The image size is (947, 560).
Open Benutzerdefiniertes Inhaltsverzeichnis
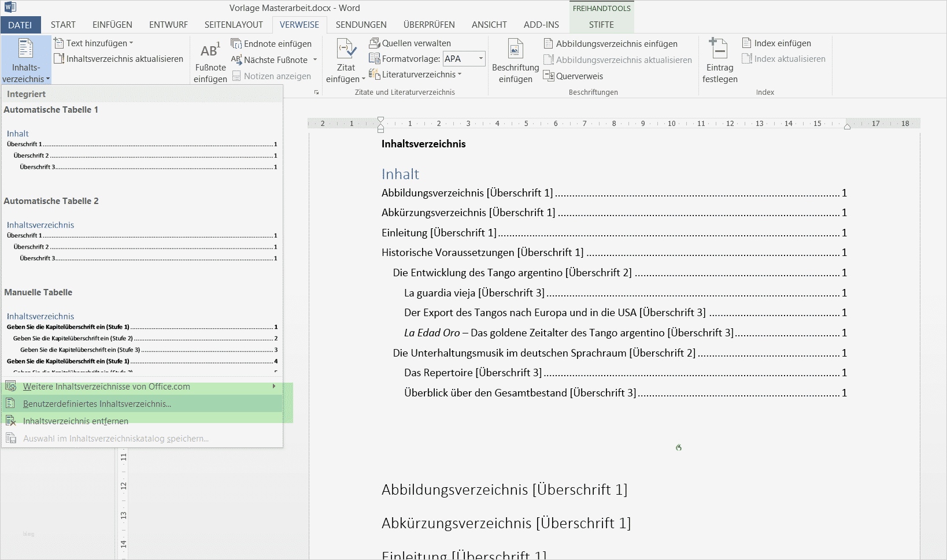(x=97, y=403)
